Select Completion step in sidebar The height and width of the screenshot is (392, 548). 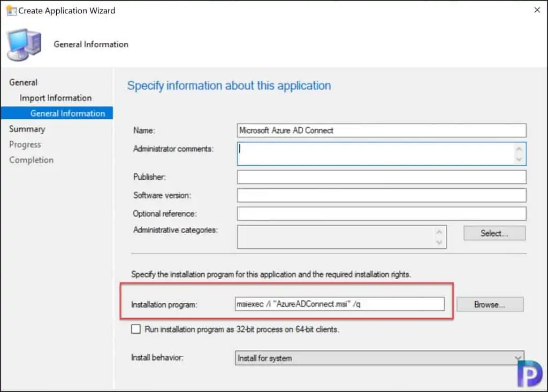[x=32, y=160]
